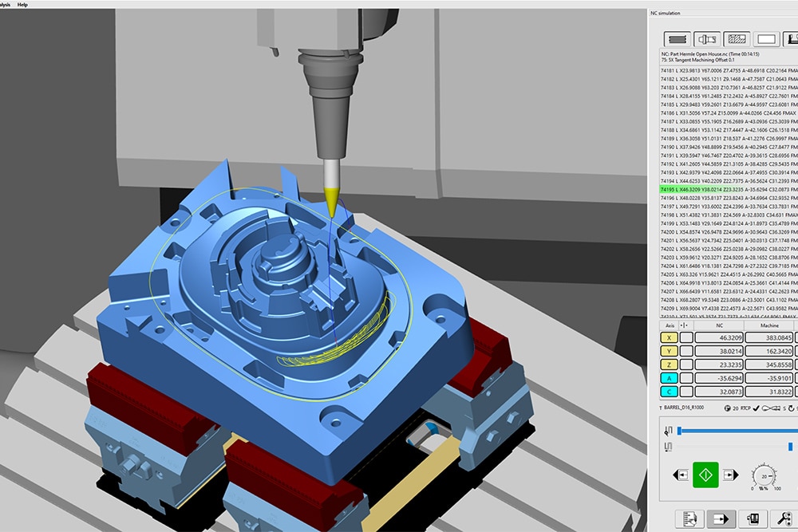Viewport: 798px width, 532px height.
Task: Click the NC column header
Action: tap(719, 325)
